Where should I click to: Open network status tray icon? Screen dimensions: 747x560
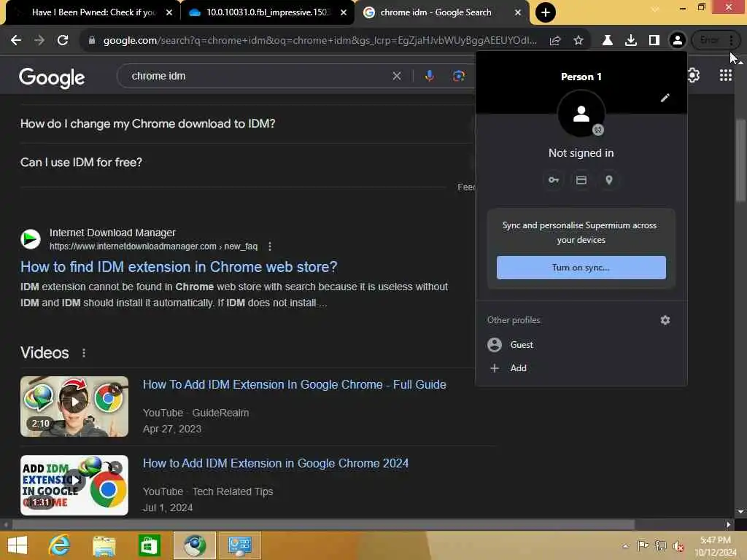pos(661,545)
